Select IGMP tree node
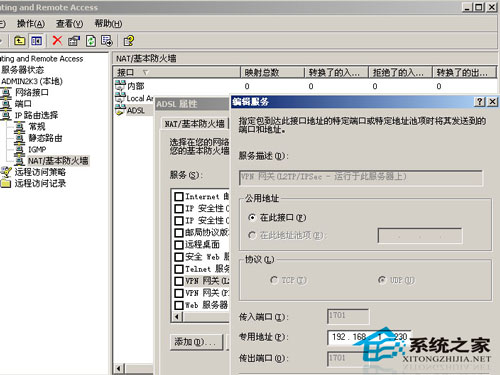This screenshot has width=500, height=375. tap(37, 149)
